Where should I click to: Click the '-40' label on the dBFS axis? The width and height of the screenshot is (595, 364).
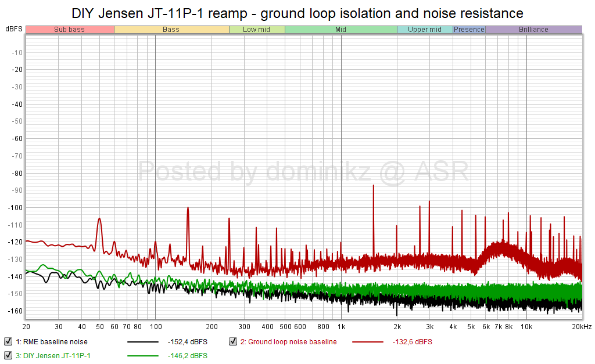click(17, 104)
